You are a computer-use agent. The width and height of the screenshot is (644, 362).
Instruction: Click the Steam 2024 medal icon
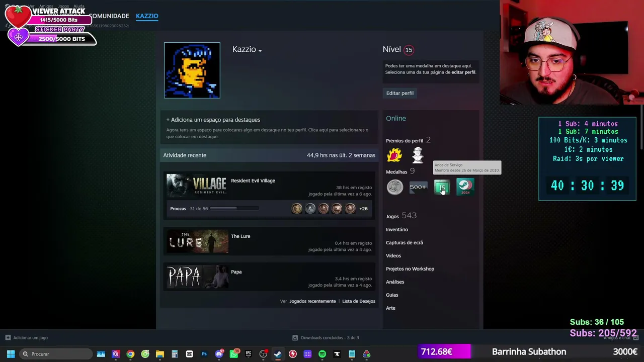click(465, 187)
